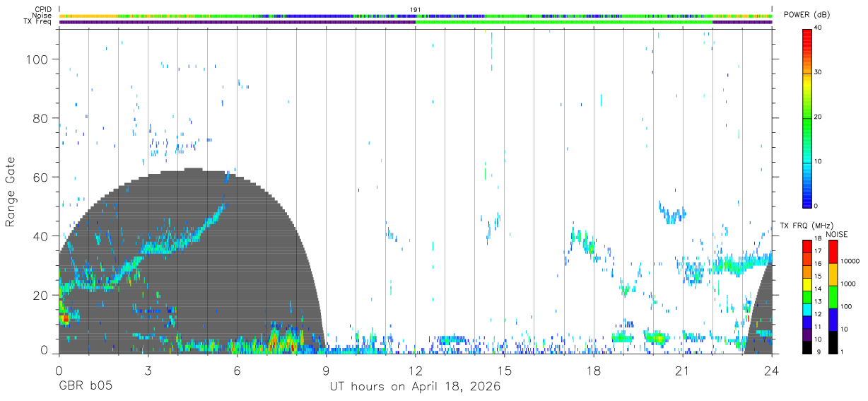Image resolution: width=868 pixels, height=401 pixels.
Task: Click the '100' tick on Range Gate axis
Action: click(x=38, y=59)
